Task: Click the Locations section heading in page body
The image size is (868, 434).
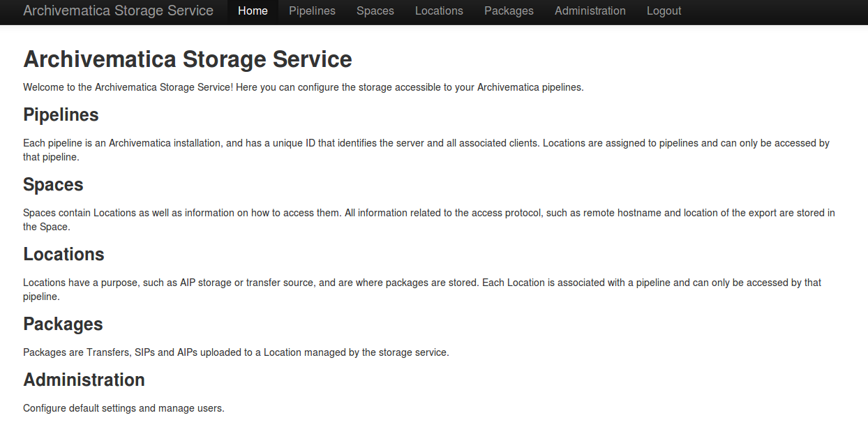Action: (x=63, y=255)
